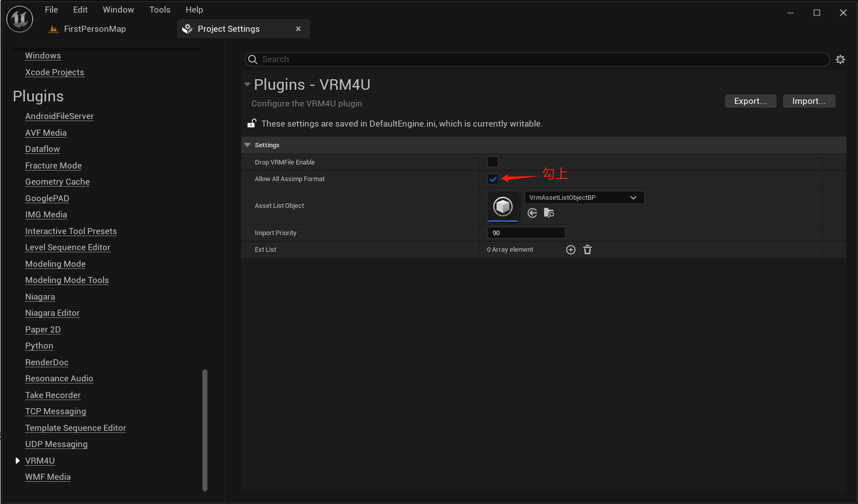Select VRM4U plugin entry
The image size is (858, 504).
tap(40, 461)
